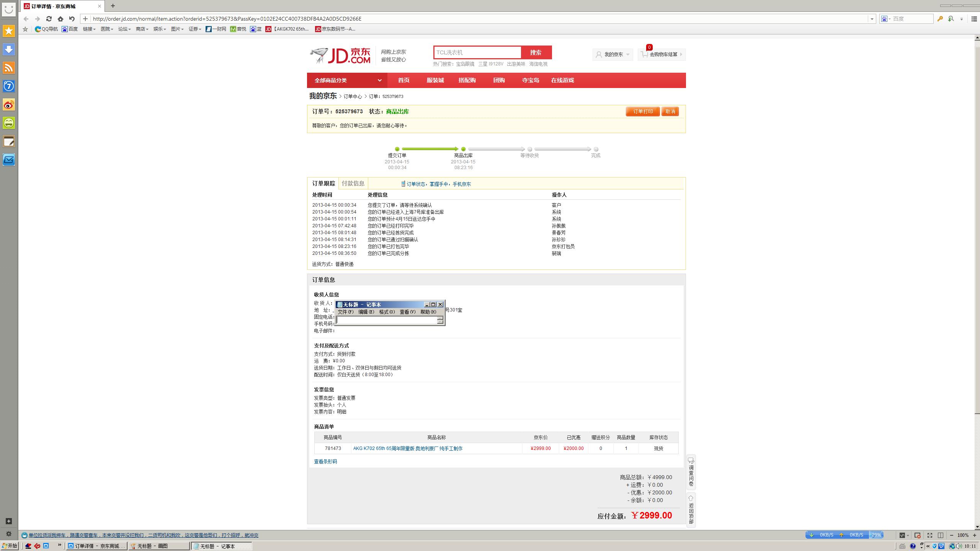Reload the page with refresh icon

49,18
